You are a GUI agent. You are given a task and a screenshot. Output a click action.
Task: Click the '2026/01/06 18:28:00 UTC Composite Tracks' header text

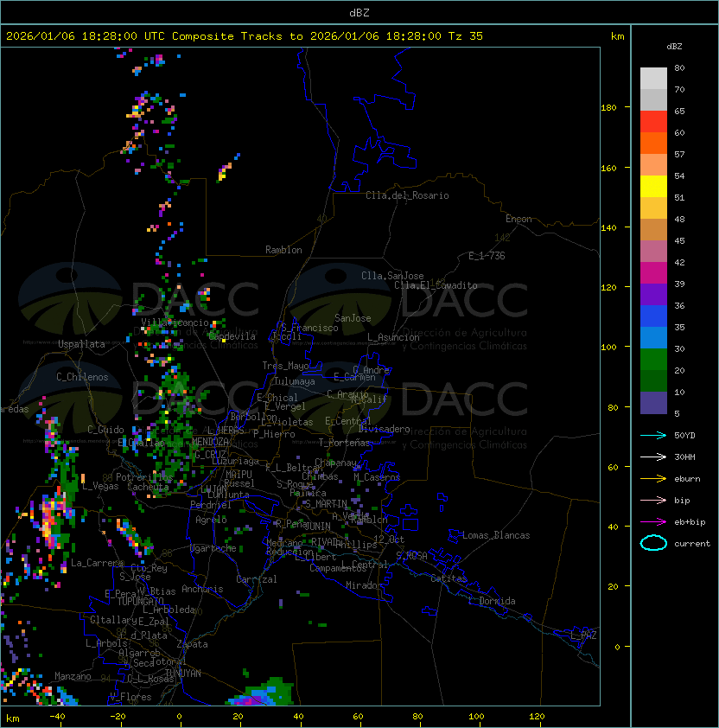tap(144, 35)
